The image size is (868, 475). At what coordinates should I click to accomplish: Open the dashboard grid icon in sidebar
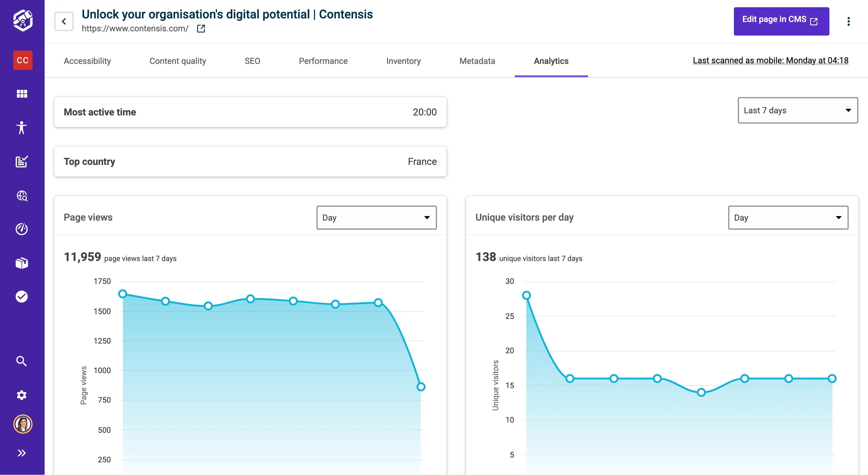(x=22, y=94)
